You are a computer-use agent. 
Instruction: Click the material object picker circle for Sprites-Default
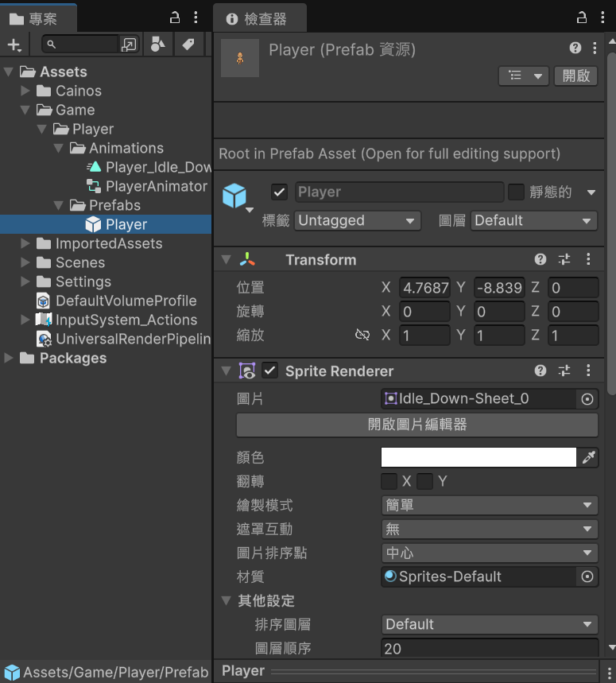(x=587, y=576)
